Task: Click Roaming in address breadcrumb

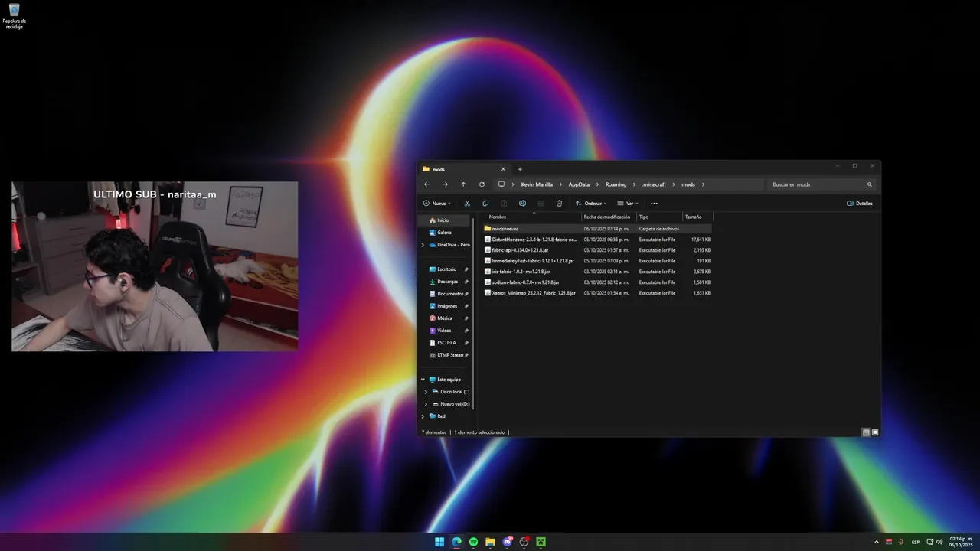Action: pos(616,184)
